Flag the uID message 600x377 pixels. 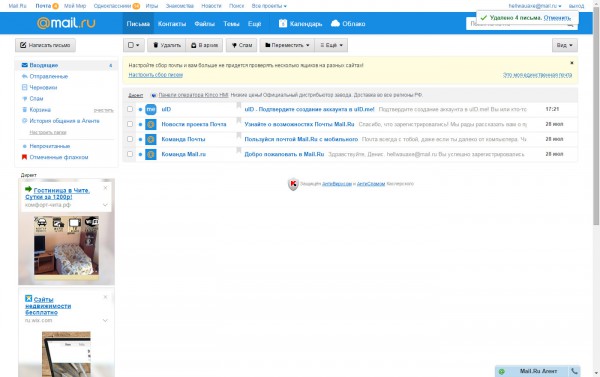point(238,106)
